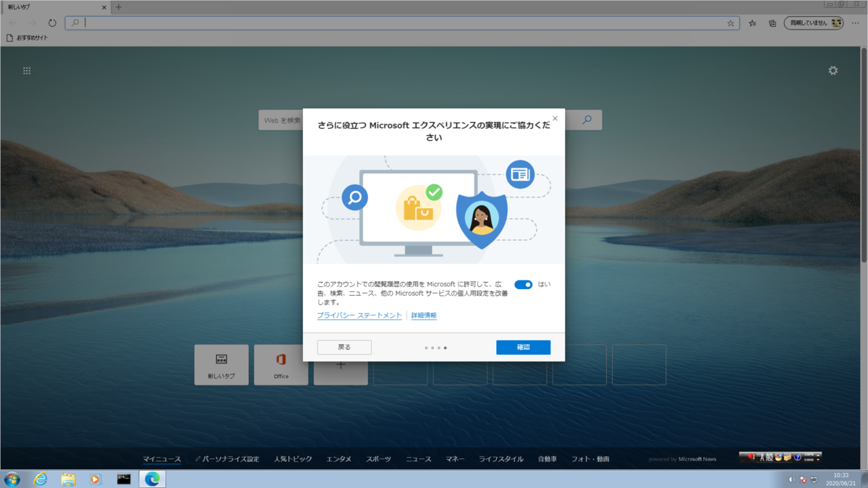868x488 pixels.
Task: Add a quick link tile with plus
Action: [341, 365]
